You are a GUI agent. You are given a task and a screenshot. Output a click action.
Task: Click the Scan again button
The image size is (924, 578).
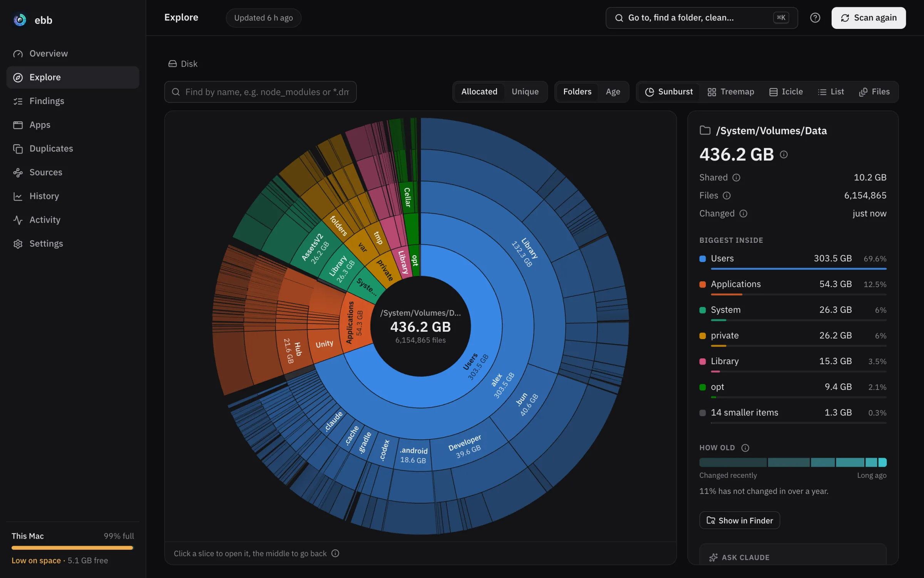tap(869, 18)
